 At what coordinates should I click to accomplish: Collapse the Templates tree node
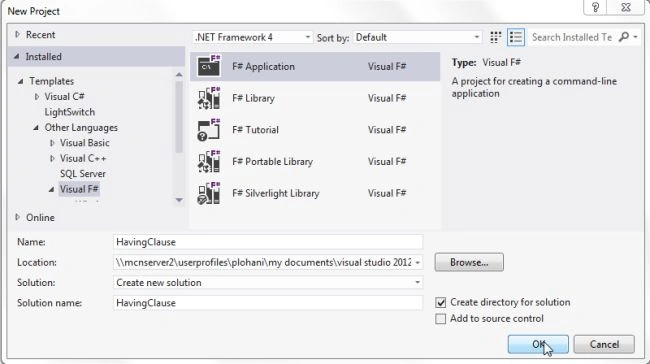click(x=21, y=81)
